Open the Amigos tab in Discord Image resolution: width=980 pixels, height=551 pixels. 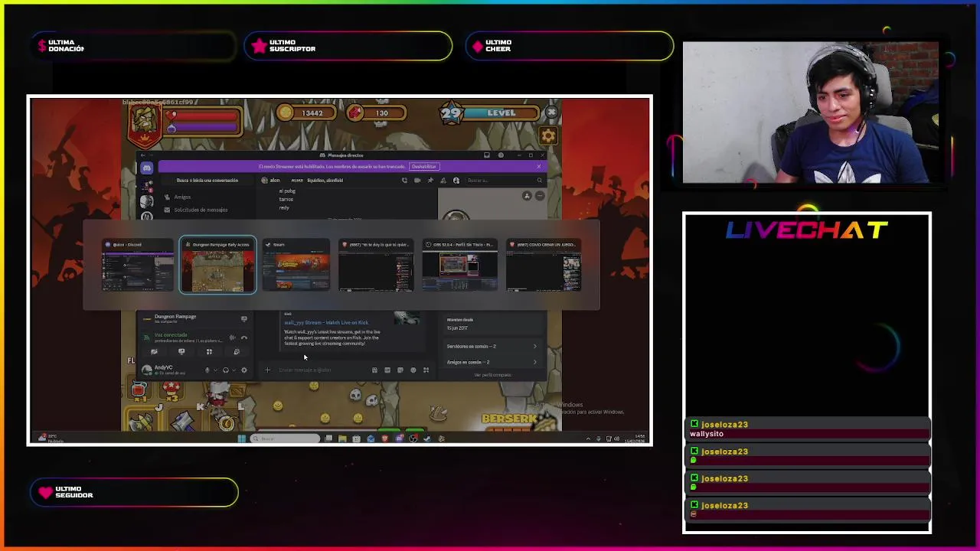(182, 197)
